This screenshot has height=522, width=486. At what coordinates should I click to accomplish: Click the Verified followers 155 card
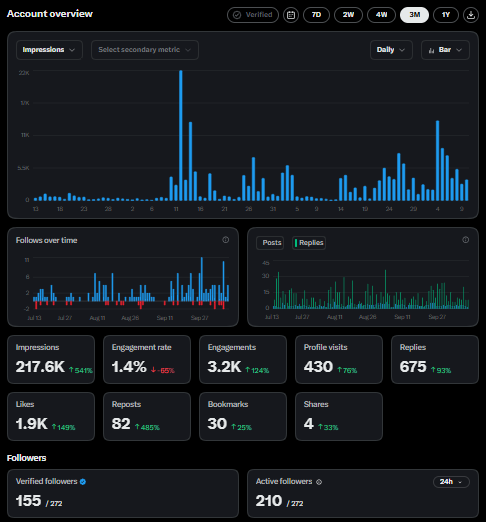click(123, 493)
